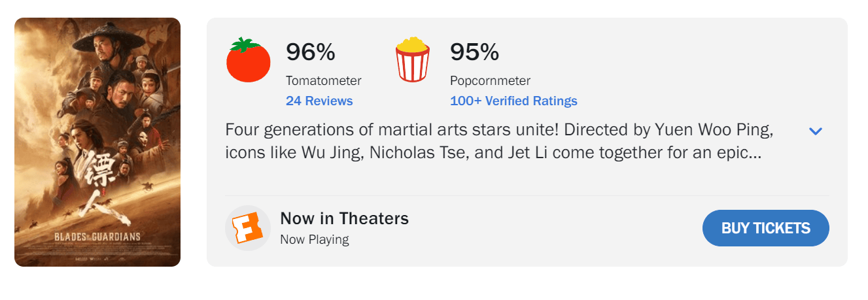Click the Tomatometer label text
The width and height of the screenshot is (868, 300).
(323, 80)
